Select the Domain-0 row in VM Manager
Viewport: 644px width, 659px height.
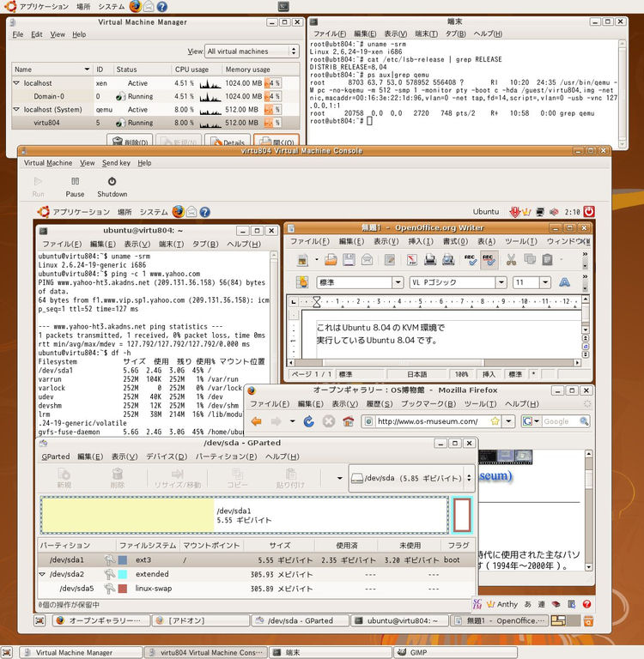(155, 96)
